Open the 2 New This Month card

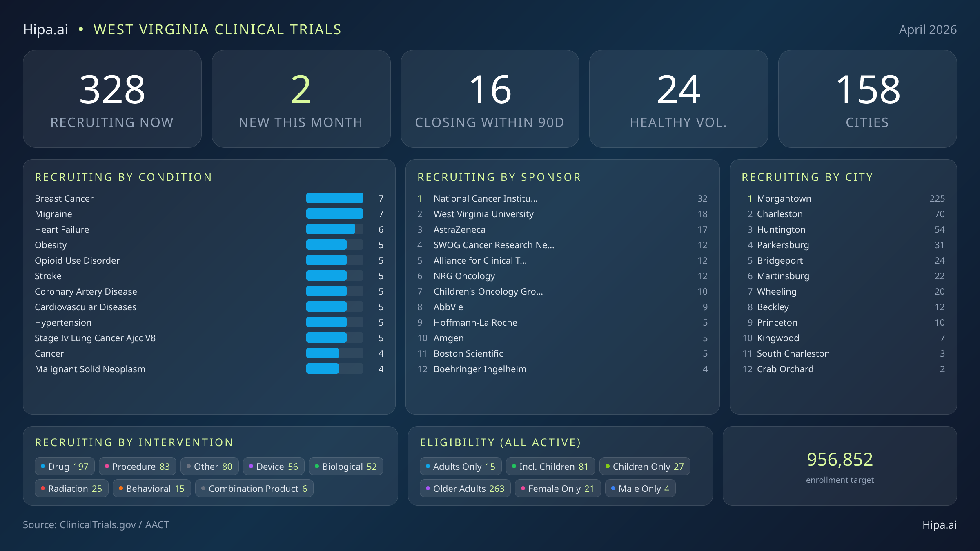tap(301, 99)
